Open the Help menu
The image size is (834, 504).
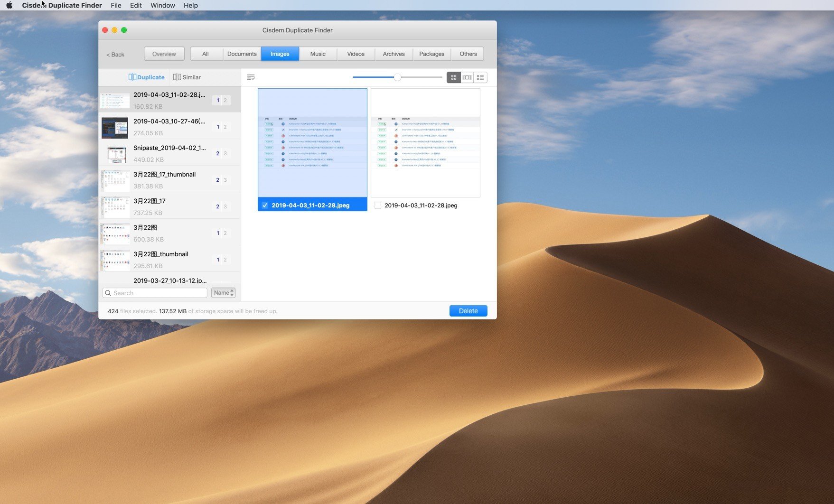[191, 5]
